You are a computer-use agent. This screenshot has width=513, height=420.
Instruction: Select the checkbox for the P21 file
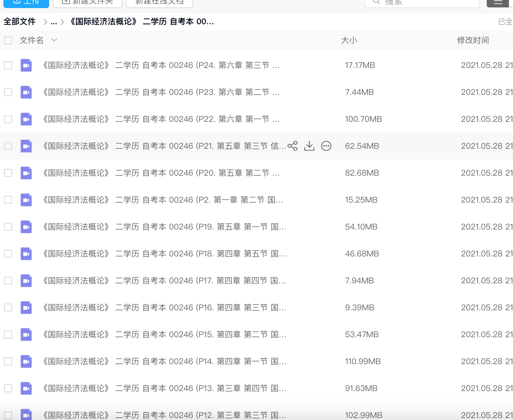tap(8, 146)
